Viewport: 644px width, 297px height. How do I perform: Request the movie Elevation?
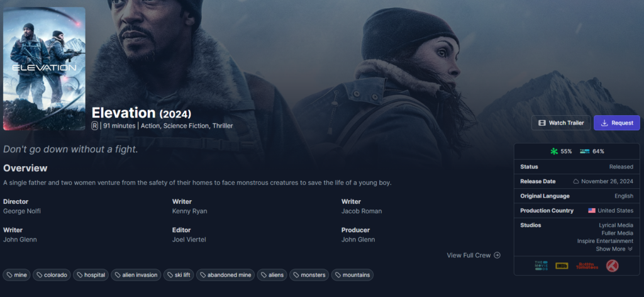(616, 123)
